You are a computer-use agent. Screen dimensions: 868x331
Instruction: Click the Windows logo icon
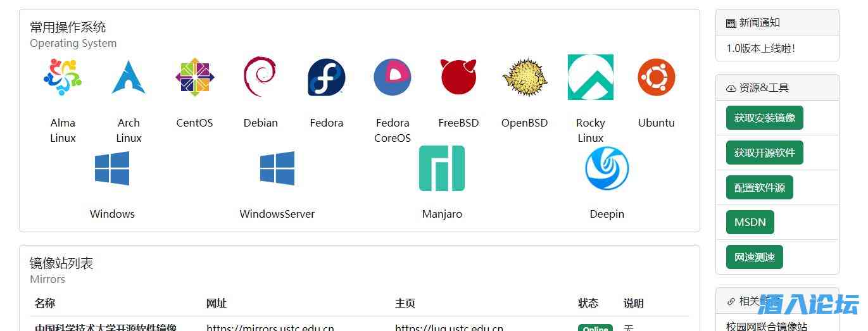[x=112, y=168]
